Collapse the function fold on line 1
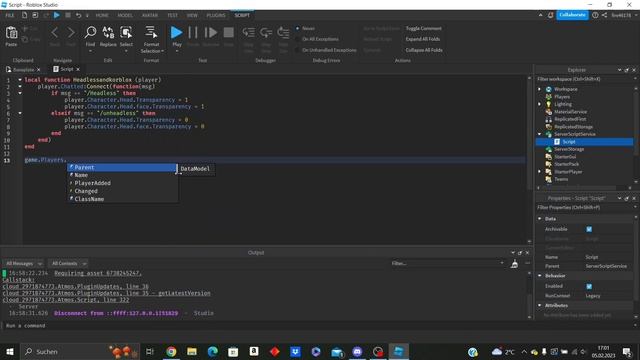 [x=20, y=80]
